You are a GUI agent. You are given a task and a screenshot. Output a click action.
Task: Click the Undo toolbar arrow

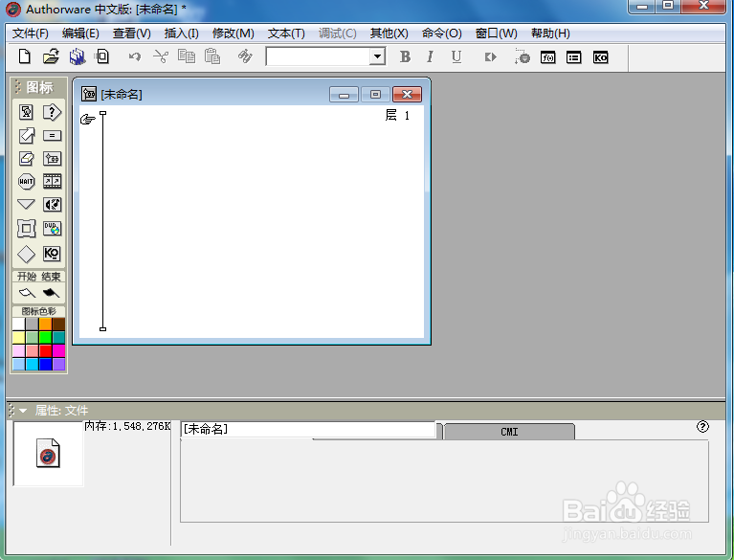pyautogui.click(x=135, y=57)
